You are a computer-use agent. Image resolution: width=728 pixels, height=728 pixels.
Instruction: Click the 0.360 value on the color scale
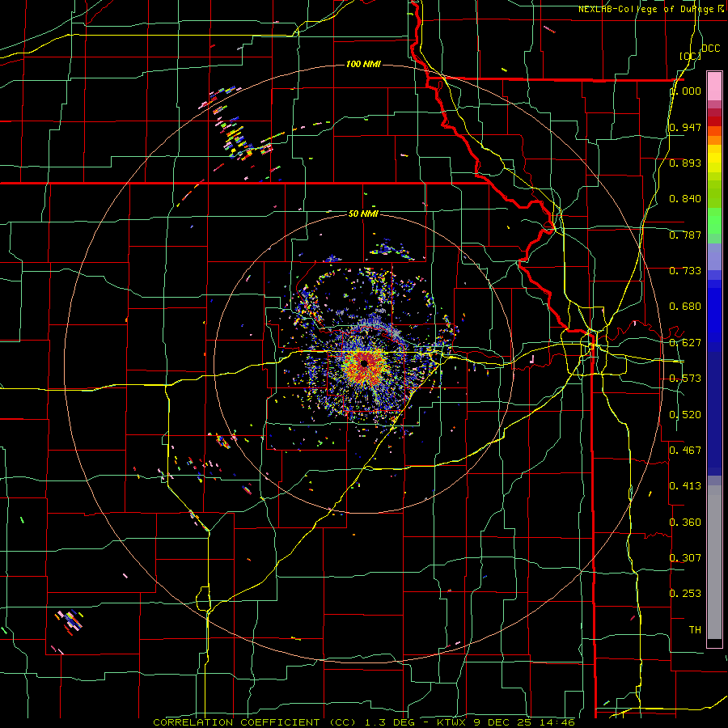[x=685, y=523]
